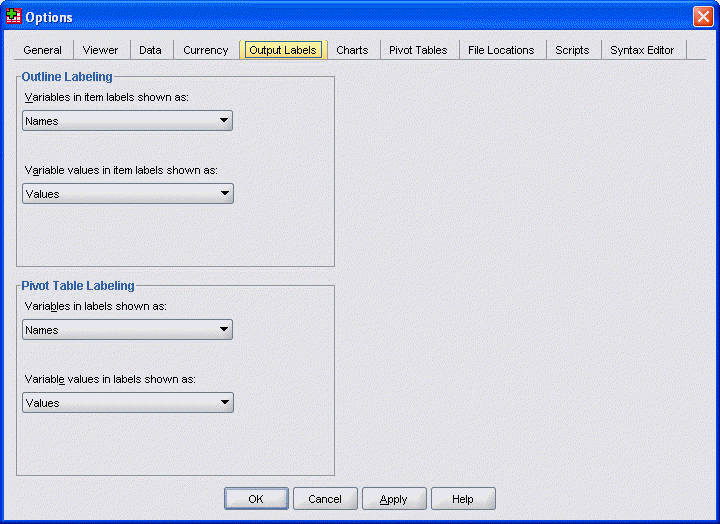This screenshot has height=524, width=720.
Task: Click 'Variable values in labels shown as:' label
Action: click(110, 379)
